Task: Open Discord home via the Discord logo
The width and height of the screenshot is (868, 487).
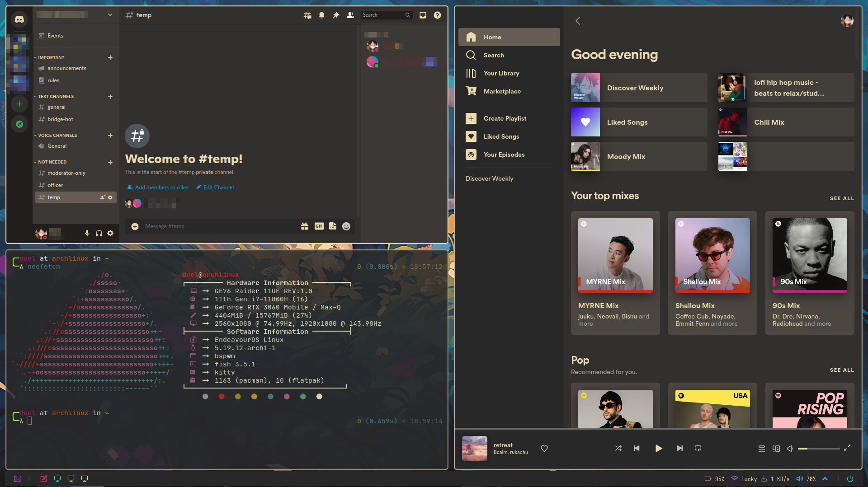Action: coord(19,19)
